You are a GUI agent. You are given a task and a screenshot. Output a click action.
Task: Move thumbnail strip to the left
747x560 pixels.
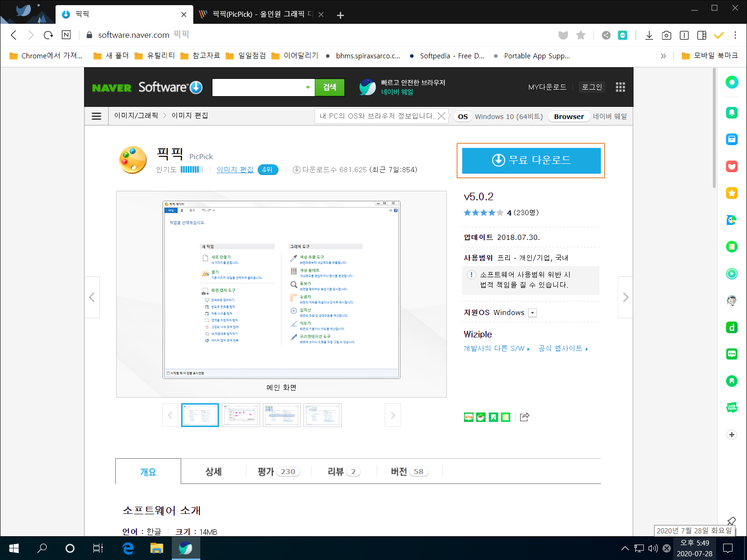[170, 415]
